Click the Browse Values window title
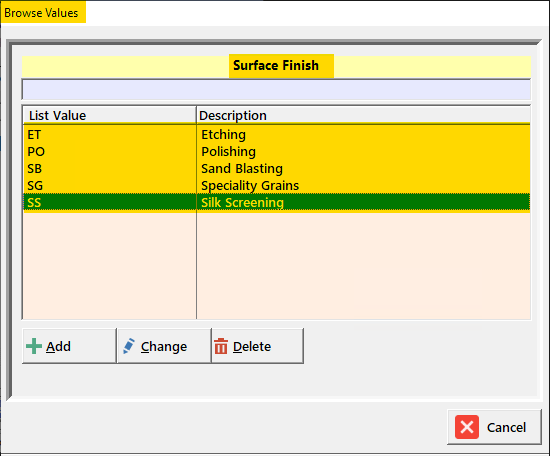 (x=41, y=13)
